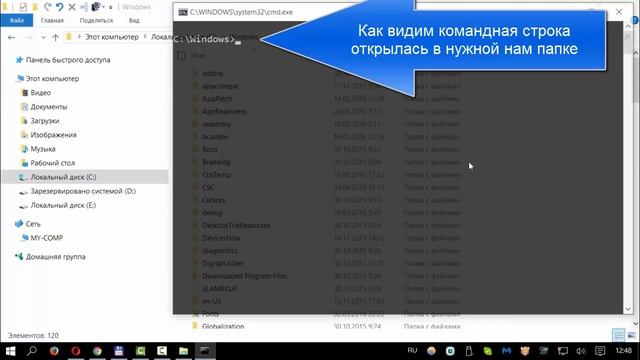Click the blue Malwarebytes M tray icon
This screenshot has height=360, width=640.
coord(507,351)
